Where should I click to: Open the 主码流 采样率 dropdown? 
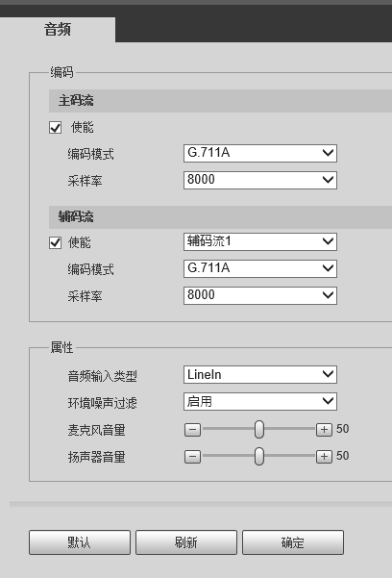[260, 180]
